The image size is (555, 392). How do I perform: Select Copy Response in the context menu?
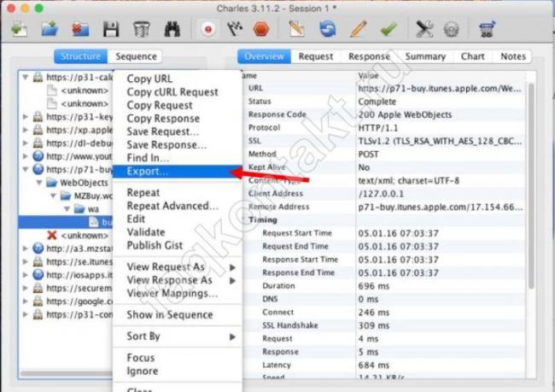coord(178,118)
